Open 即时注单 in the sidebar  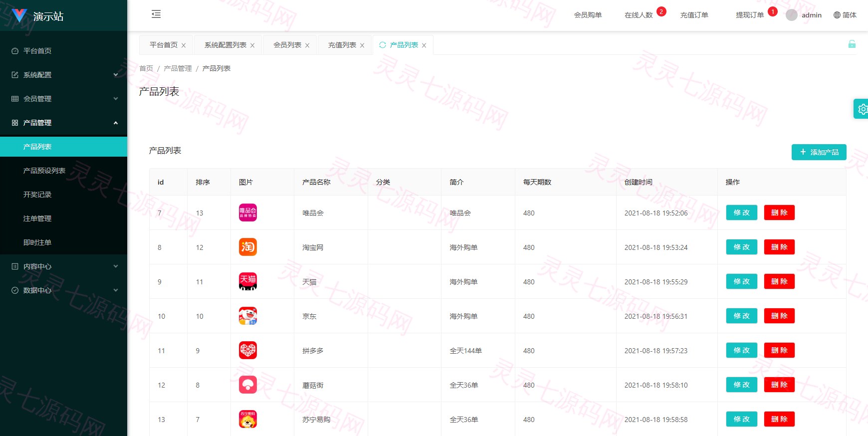pyautogui.click(x=64, y=242)
